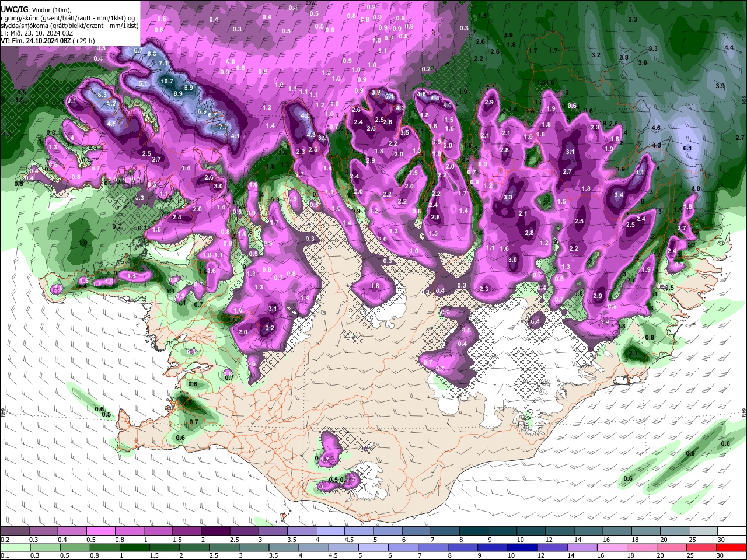The image size is (747, 560).
Task: Click the 6.1 precipitation value in the east
Action: [x=687, y=149]
